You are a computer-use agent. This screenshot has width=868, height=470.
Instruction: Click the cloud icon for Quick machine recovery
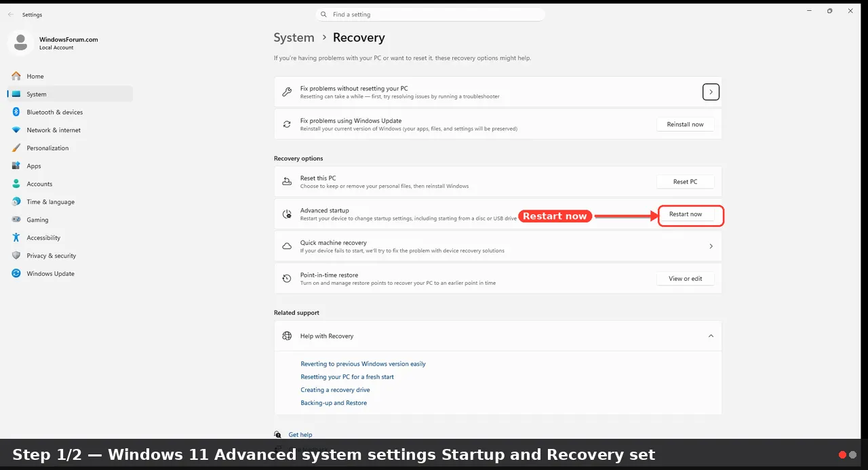pyautogui.click(x=287, y=246)
